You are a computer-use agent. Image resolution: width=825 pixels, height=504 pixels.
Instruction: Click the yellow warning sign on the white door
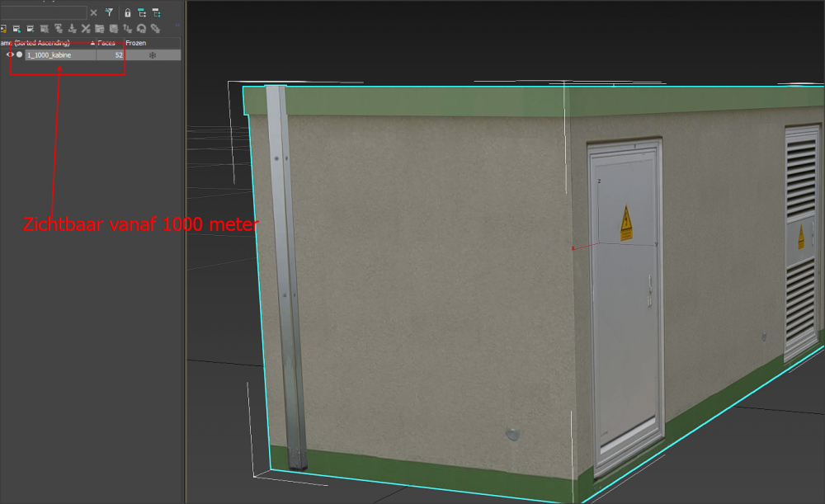click(x=626, y=223)
